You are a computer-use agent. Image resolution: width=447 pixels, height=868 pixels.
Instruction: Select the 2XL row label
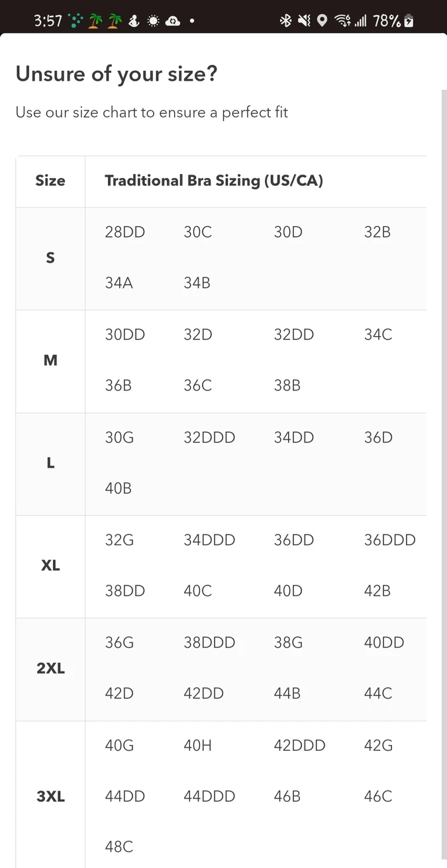coord(50,668)
